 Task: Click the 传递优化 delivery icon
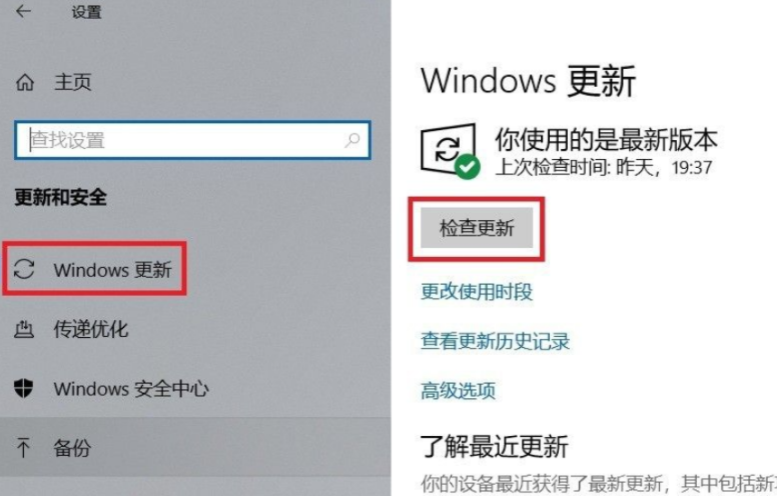coord(23,329)
